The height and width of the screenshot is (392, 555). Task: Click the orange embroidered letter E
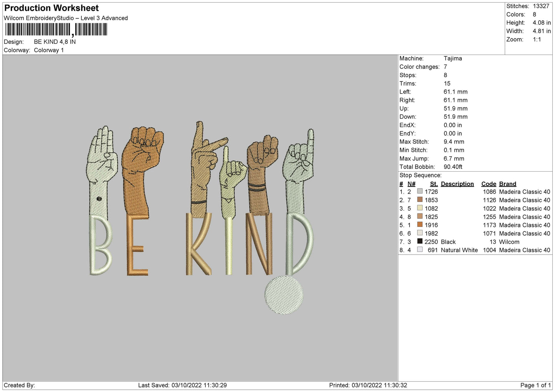(137, 245)
